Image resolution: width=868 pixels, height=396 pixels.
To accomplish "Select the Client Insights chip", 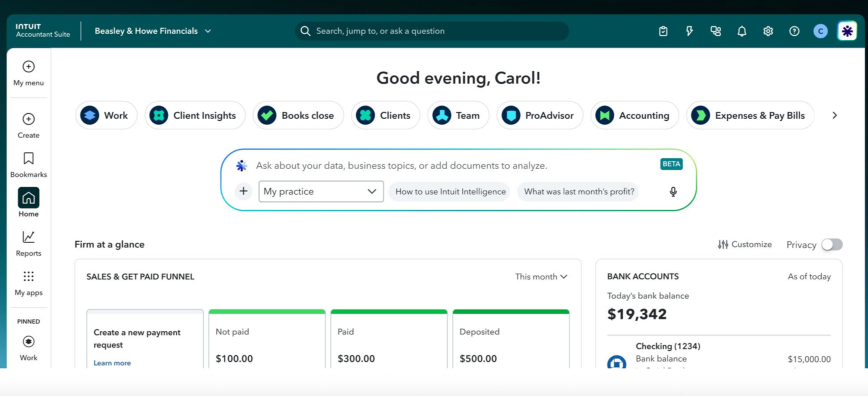I will (195, 116).
